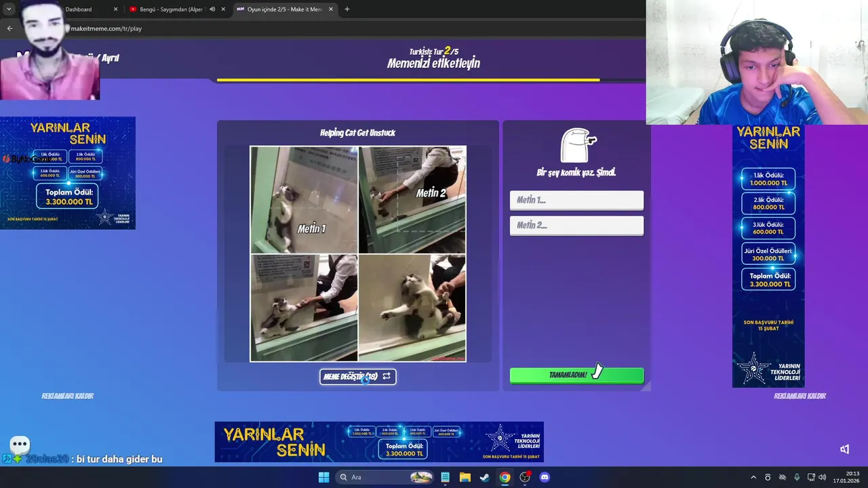
Task: Mute the YouTube tab audio icon
Action: pos(212,9)
